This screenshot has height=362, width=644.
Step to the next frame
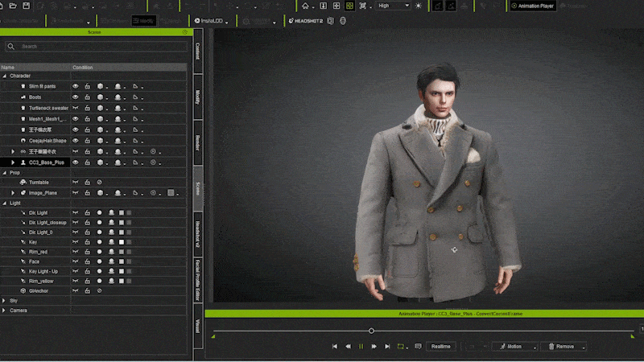pyautogui.click(x=374, y=346)
